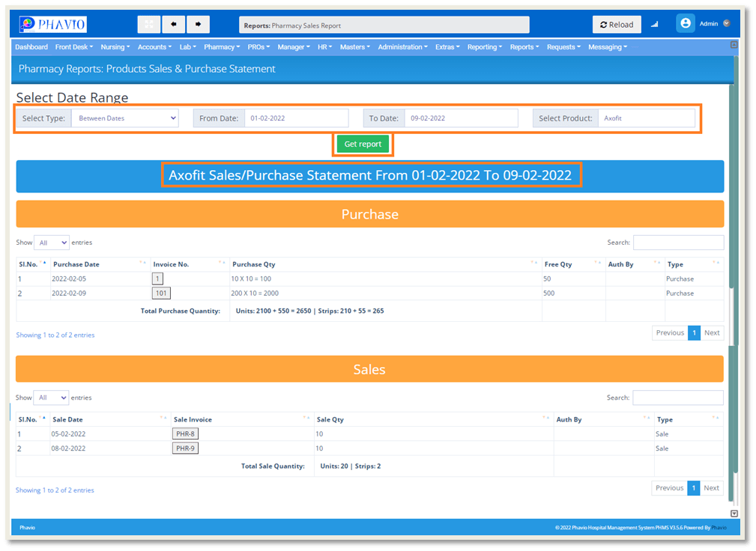The image size is (756, 551).
Task: Click the signal strength icon
Action: pyautogui.click(x=654, y=24)
